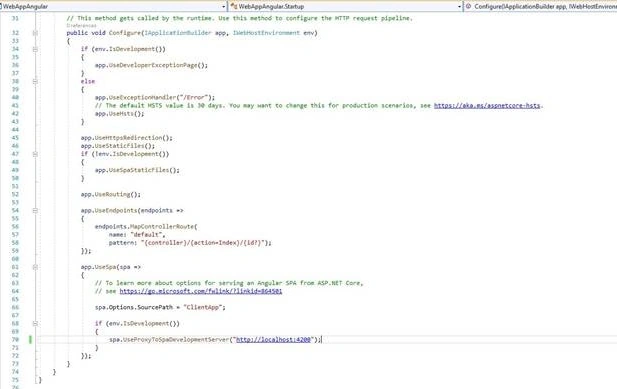
Task: Collapse the if block at line 68
Action: 35,324
